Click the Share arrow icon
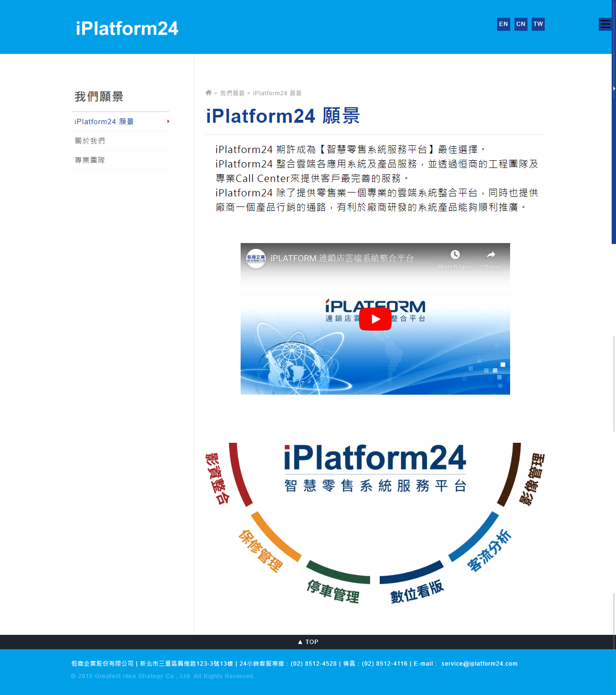This screenshot has width=616, height=695. click(x=491, y=255)
